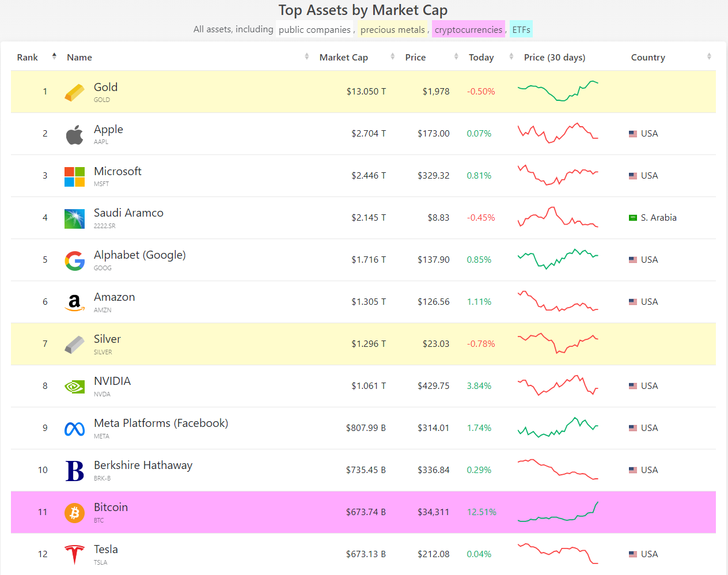Viewport: 728px width, 575px height.
Task: Open the cryptocurrencies category link
Action: pos(468,30)
